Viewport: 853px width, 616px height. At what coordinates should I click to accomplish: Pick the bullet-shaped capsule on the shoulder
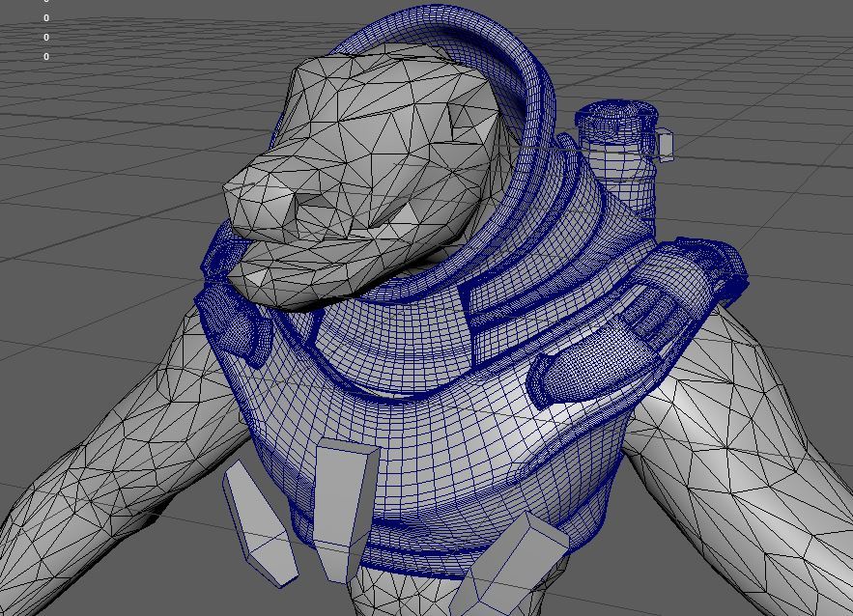pos(589,359)
